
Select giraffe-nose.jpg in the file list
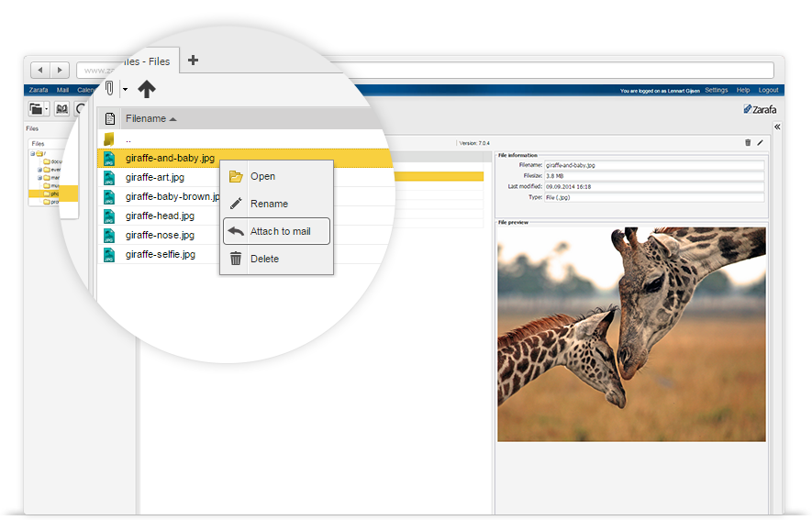(160, 235)
